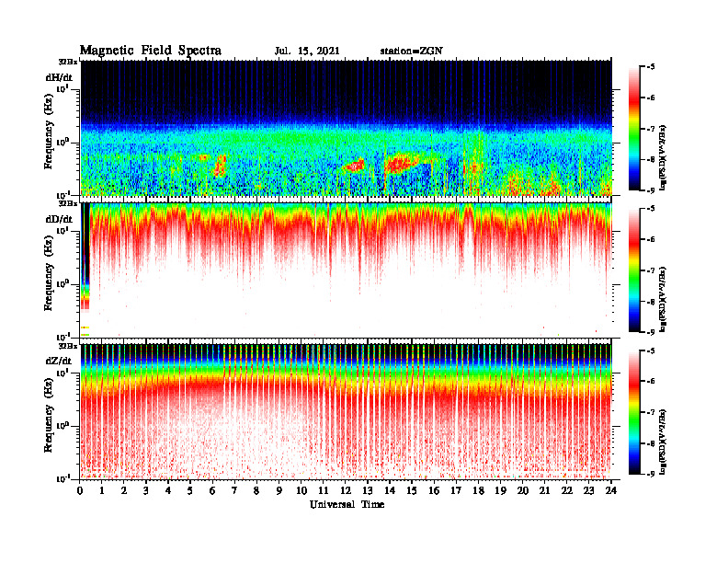
Task: Click the -9 tick on dH/dt colorbar
Action: 651,190
